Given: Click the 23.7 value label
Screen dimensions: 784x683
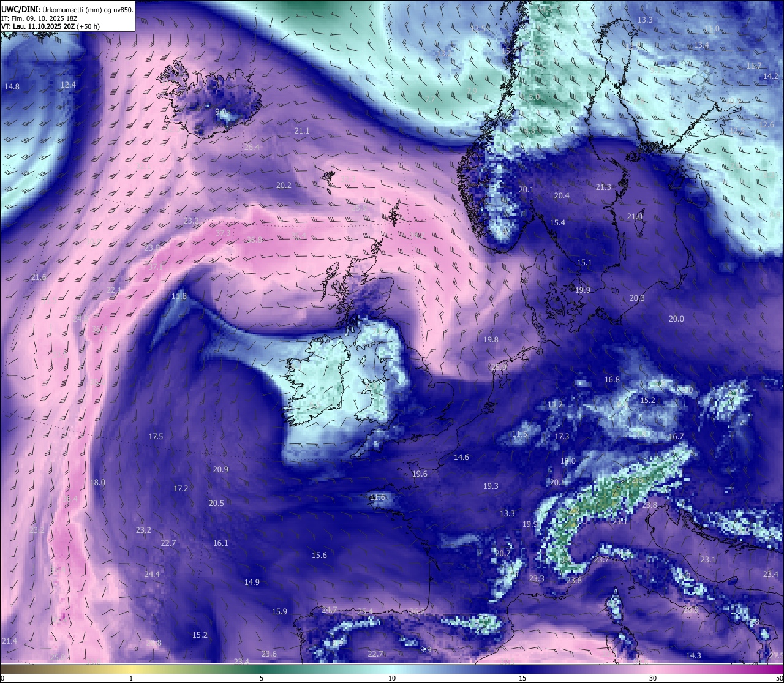Looking at the screenshot, I should (601, 559).
